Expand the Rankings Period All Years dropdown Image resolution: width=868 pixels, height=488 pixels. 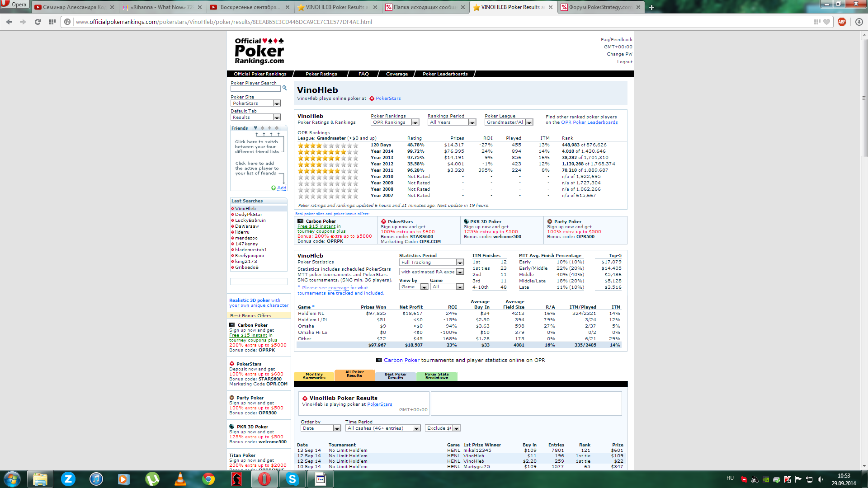(x=452, y=122)
